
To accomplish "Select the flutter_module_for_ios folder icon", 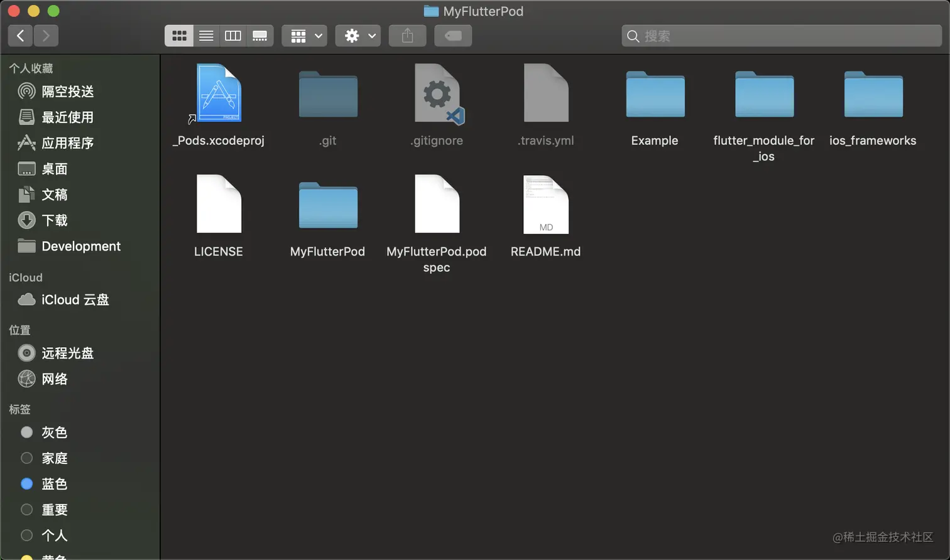I will click(765, 94).
